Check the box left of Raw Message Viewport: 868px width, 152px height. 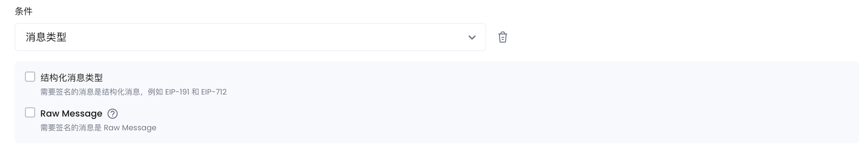[30, 112]
